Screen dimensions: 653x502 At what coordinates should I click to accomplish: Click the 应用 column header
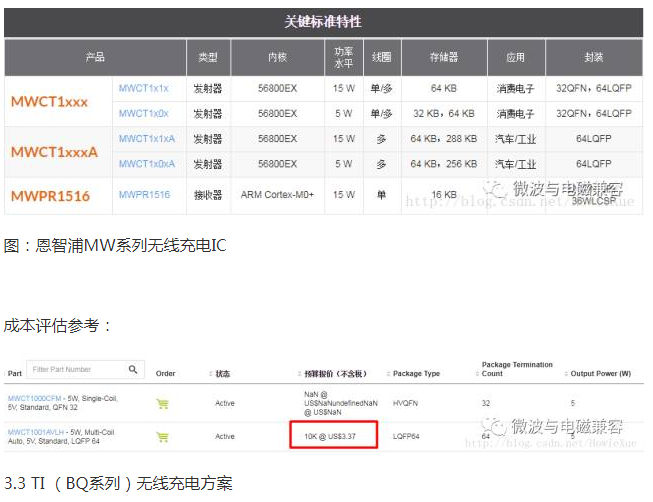[x=516, y=57]
